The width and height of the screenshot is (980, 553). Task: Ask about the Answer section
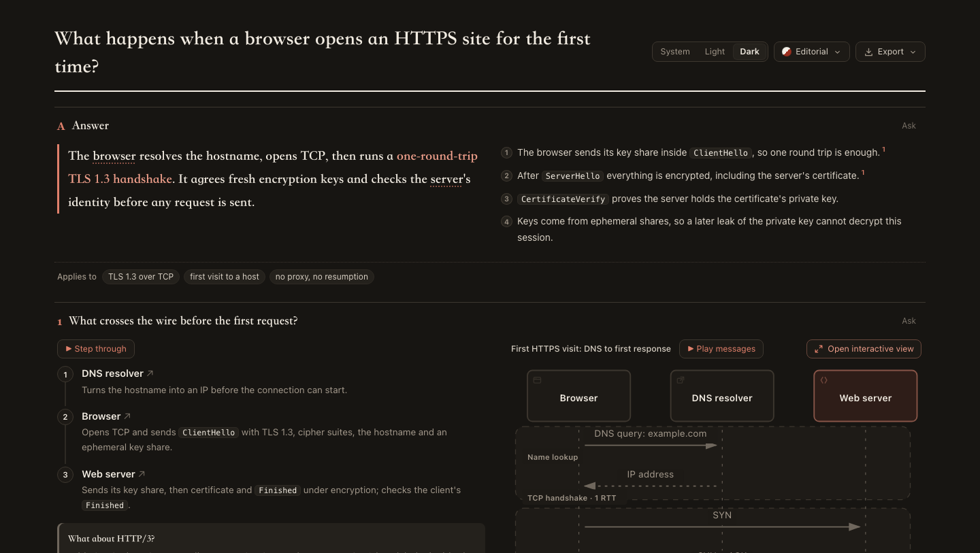click(909, 126)
